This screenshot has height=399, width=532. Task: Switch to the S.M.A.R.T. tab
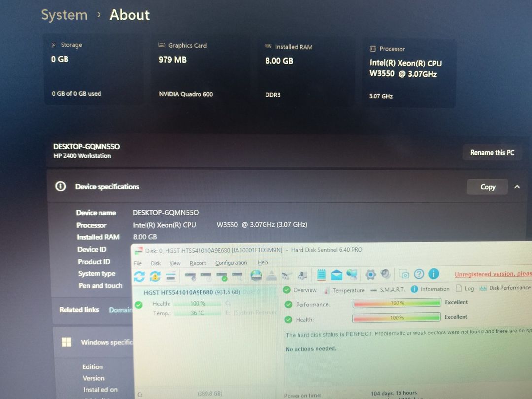coord(388,290)
